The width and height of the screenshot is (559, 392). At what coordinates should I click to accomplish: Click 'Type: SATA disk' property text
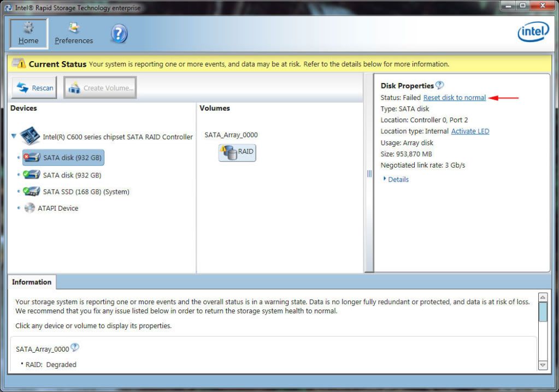[x=405, y=109]
